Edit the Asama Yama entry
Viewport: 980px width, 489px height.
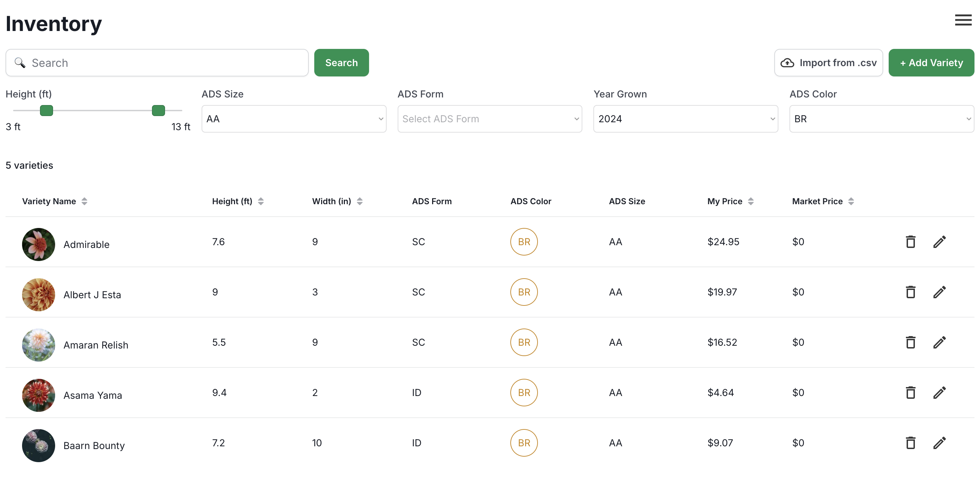(x=939, y=393)
